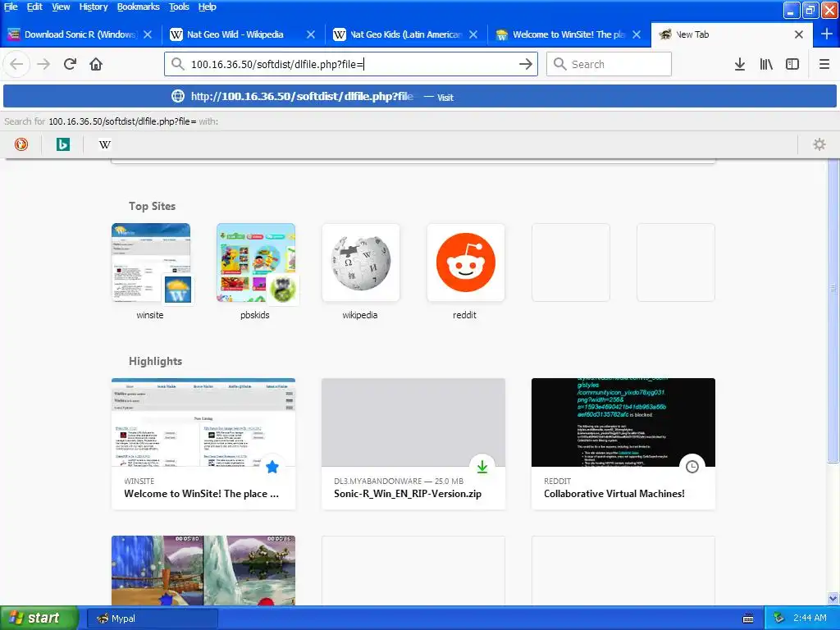Switch to Download Sonic R tab
840x630 pixels.
click(80, 34)
